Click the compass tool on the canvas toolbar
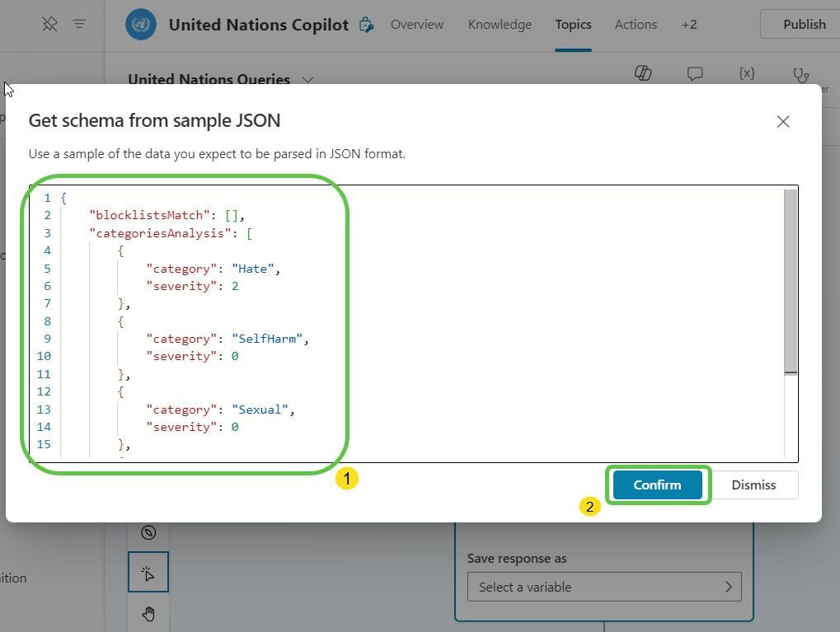This screenshot has height=632, width=840. click(x=148, y=531)
